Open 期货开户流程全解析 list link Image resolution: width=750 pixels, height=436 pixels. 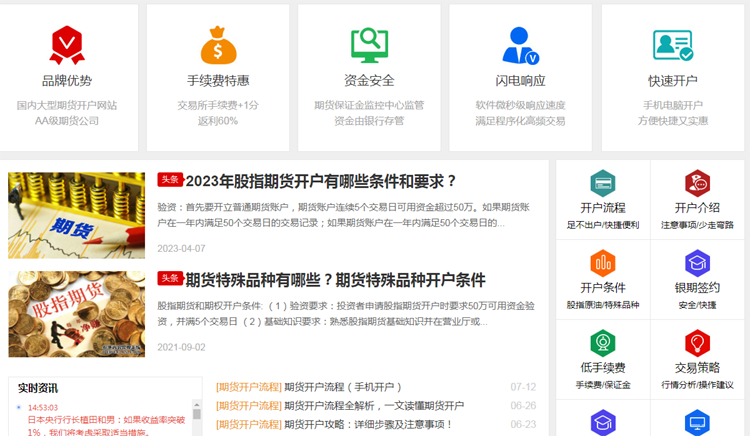[x=373, y=406]
